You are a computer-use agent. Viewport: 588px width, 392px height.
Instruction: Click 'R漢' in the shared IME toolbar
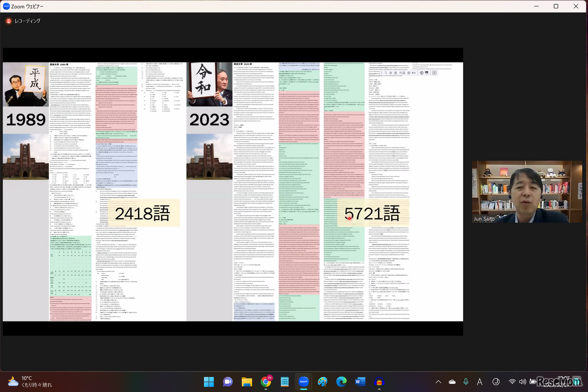coord(402,73)
